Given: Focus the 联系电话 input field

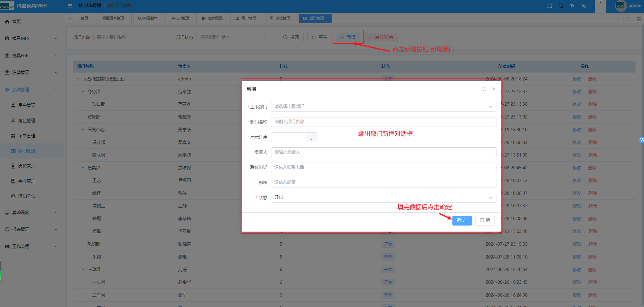Looking at the screenshot, I should 384,167.
